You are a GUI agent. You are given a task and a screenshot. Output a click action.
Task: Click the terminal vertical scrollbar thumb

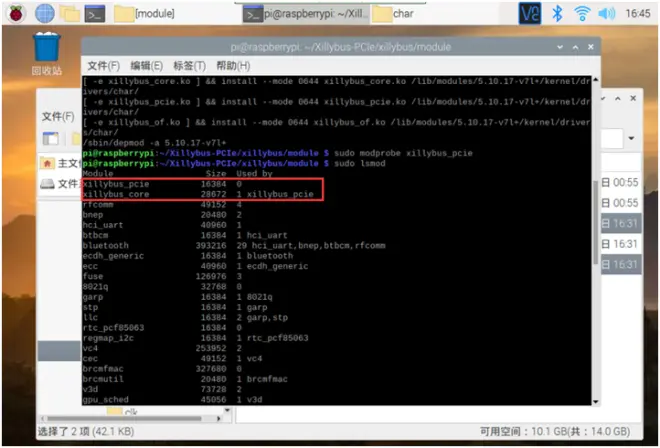pos(596,222)
